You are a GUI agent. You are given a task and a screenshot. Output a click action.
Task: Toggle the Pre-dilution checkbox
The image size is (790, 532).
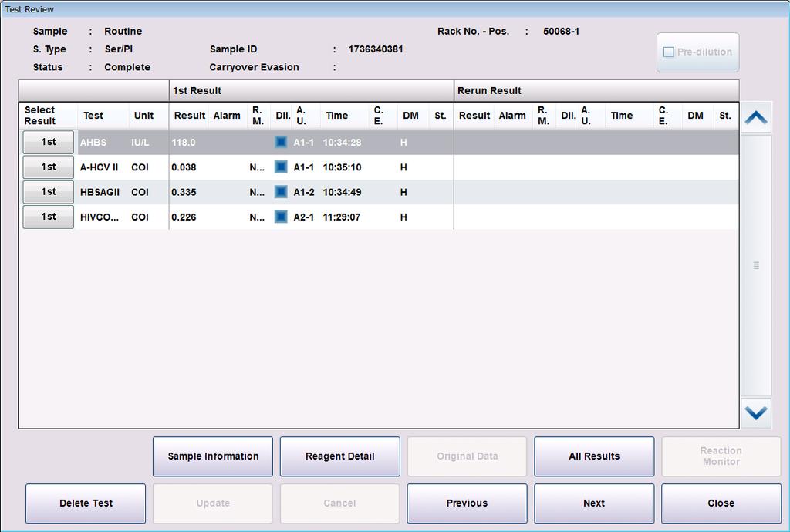(669, 52)
